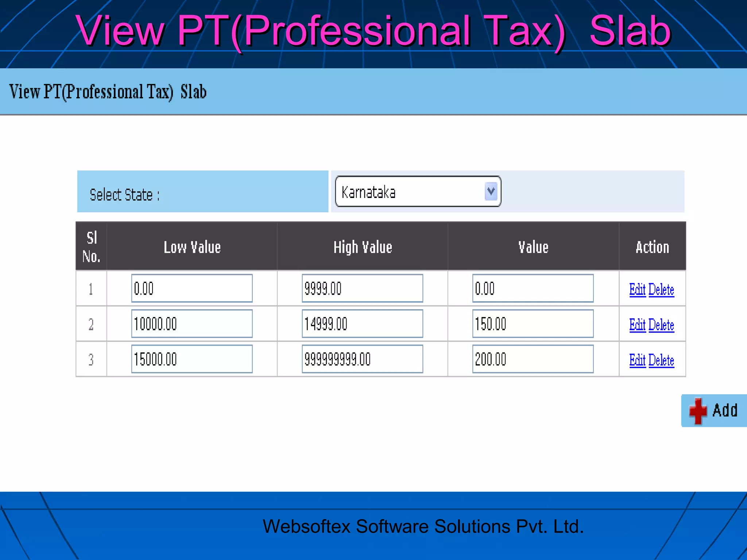The image size is (747, 560).
Task: Focus the High Value field containing 9999.00
Action: [362, 288]
